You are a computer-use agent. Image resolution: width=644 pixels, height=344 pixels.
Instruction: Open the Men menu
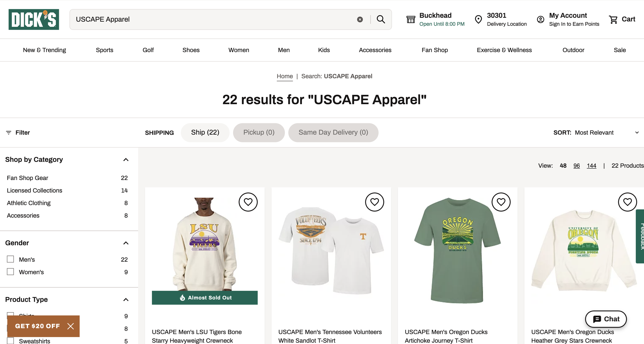[x=284, y=50]
